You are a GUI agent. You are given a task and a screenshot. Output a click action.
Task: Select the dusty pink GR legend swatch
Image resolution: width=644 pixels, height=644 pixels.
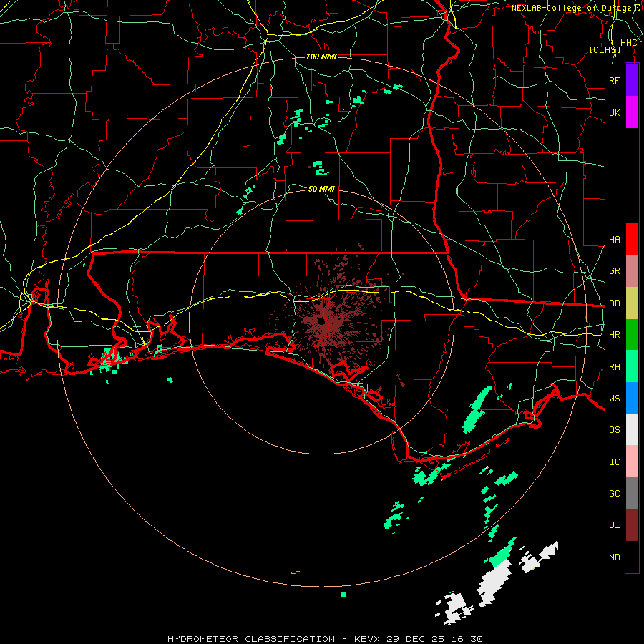(632, 271)
